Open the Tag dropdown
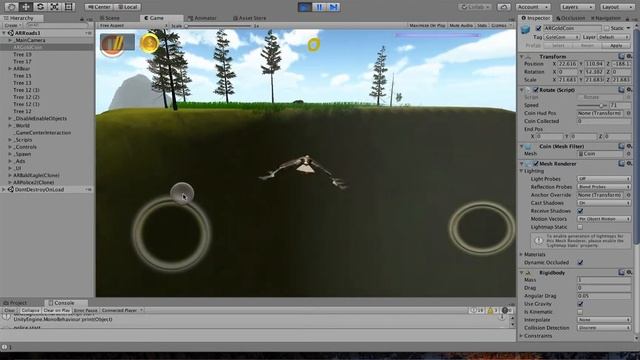This screenshot has width=640, height=360. (x=562, y=37)
